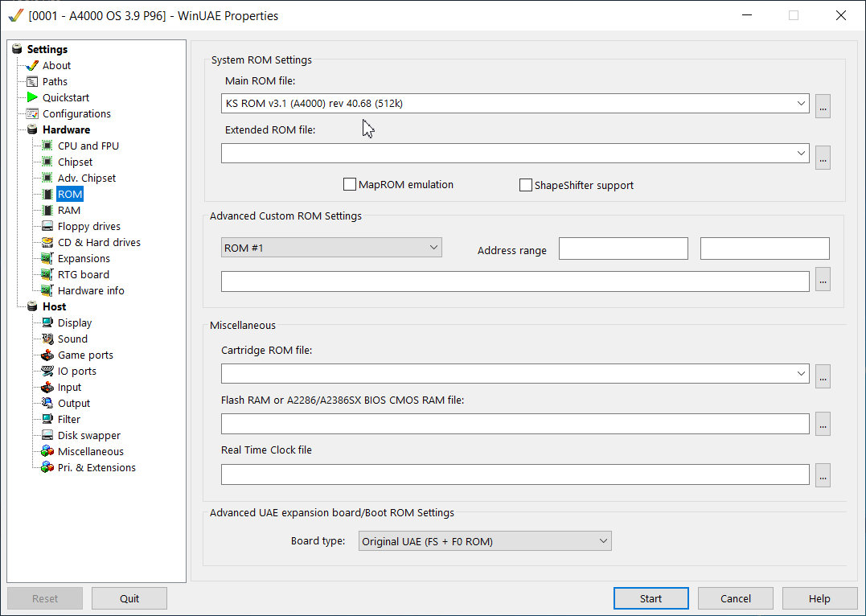The width and height of the screenshot is (866, 616).
Task: Click the Expansions board icon
Action: 47,258
